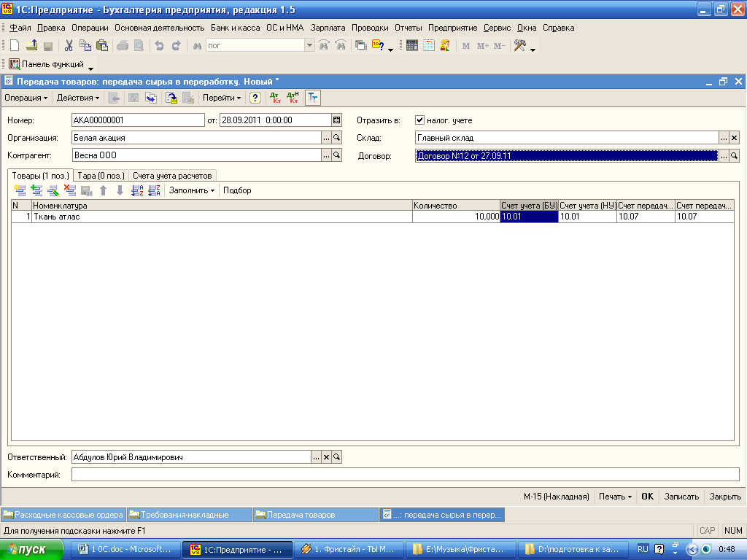747x560 pixels.
Task: Toggle the T-account icon in document toolbar
Action: tap(312, 98)
